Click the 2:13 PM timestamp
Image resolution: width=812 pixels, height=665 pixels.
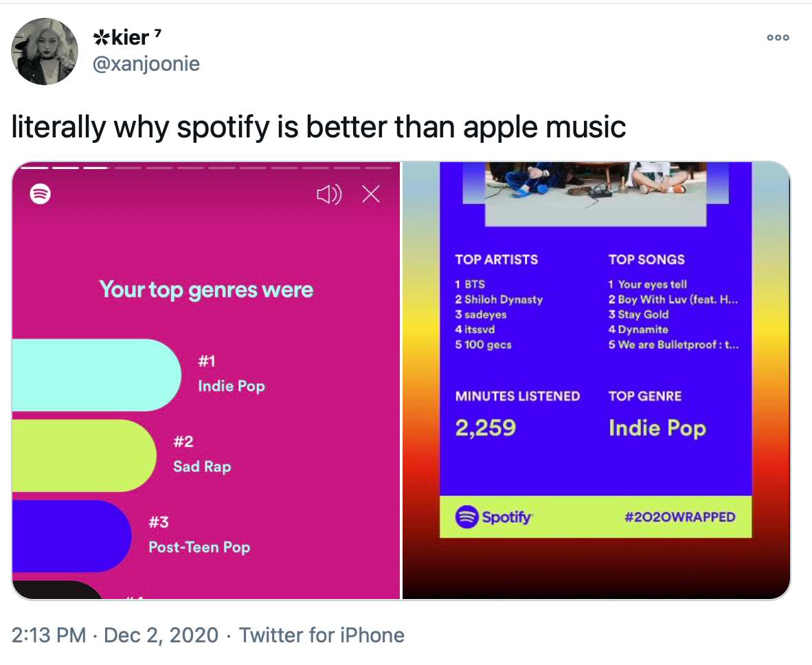pyautogui.click(x=49, y=635)
